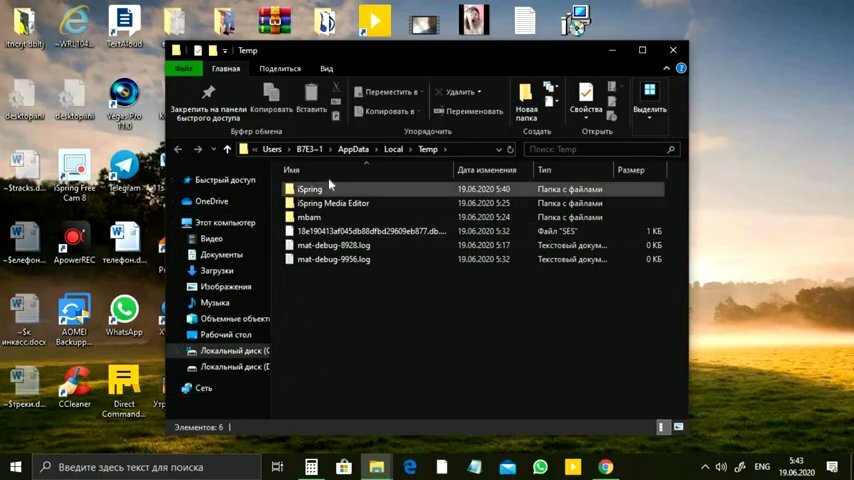
Task: Click the taskbar search box
Action: 146,467
